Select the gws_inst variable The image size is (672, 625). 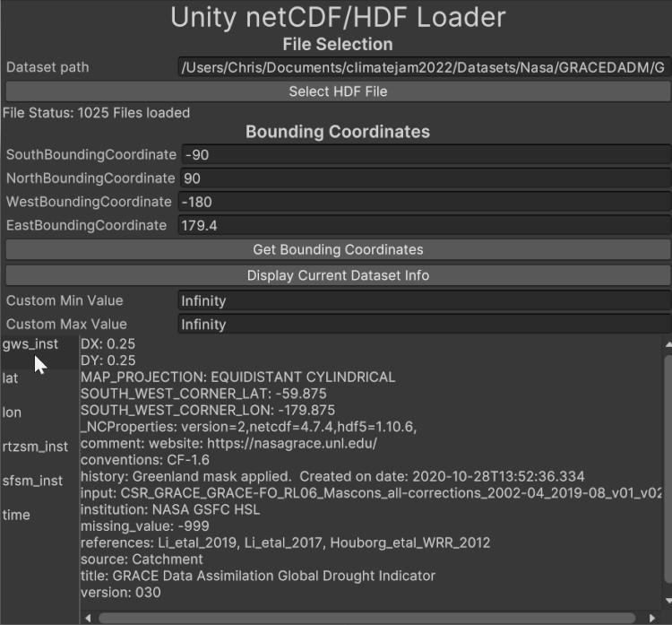click(x=39, y=352)
